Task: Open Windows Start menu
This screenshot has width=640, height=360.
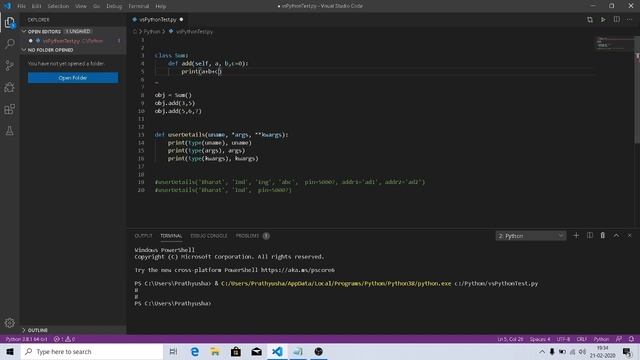Action: point(10,351)
